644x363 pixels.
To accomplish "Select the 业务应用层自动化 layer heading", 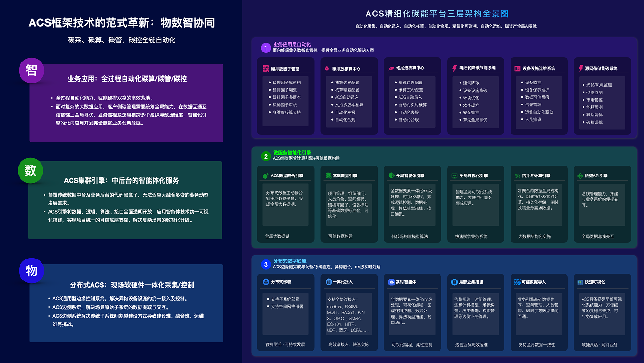I will 292,45.
